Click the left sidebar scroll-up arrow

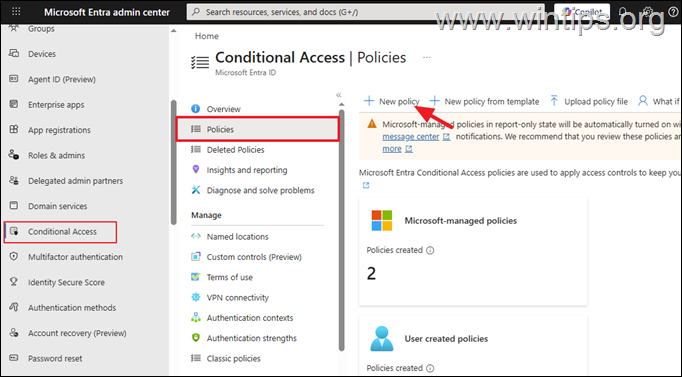[174, 31]
